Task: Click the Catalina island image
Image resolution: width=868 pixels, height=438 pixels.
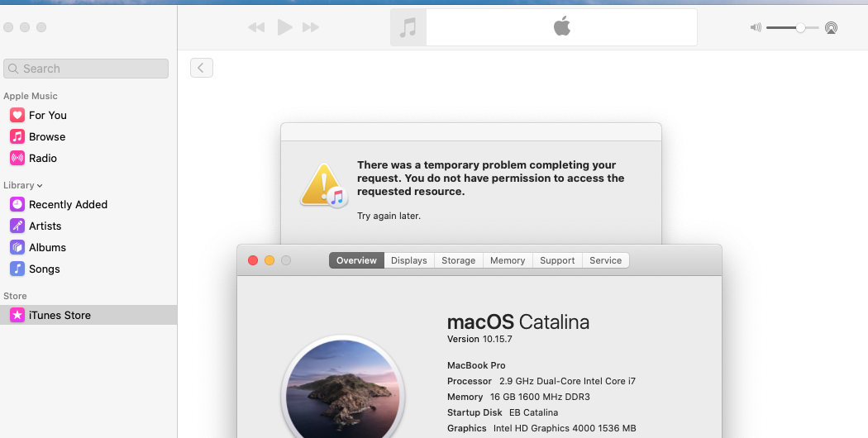Action: tap(343, 388)
